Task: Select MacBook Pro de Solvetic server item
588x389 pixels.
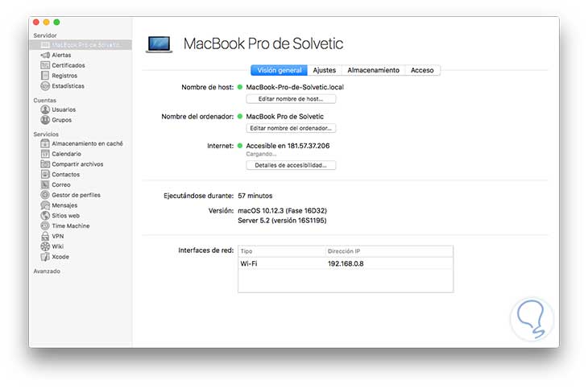Action: [x=79, y=45]
